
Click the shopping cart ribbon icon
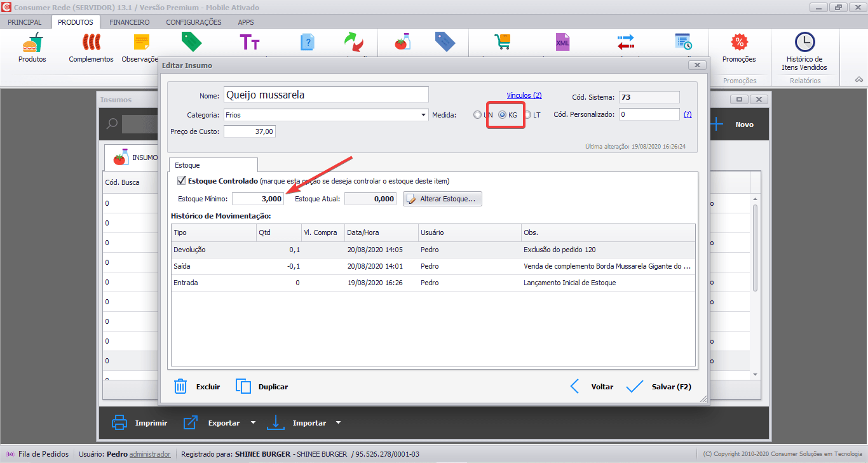click(502, 42)
